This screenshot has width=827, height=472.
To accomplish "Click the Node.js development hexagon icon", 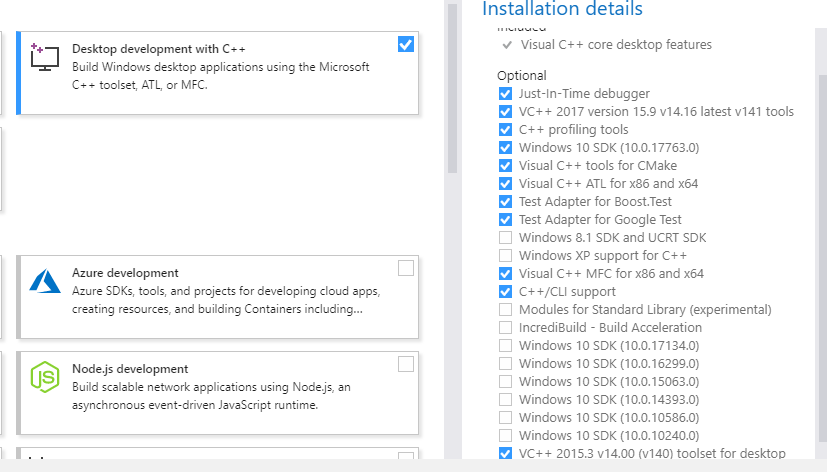I will (45, 377).
